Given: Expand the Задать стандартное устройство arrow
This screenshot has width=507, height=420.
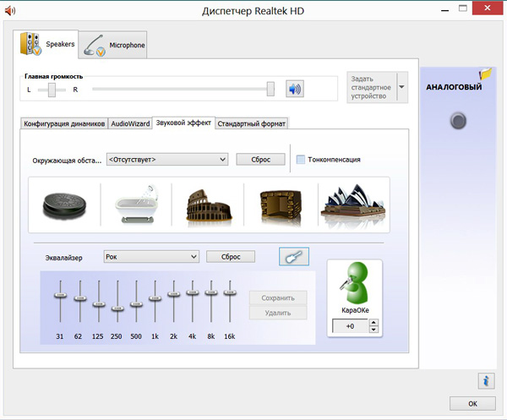Looking at the screenshot, I should (x=401, y=87).
